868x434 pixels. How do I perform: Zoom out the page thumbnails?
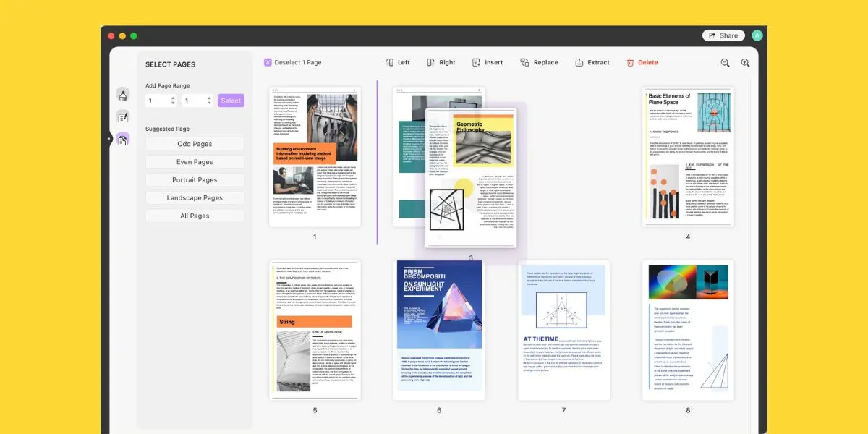pos(725,63)
